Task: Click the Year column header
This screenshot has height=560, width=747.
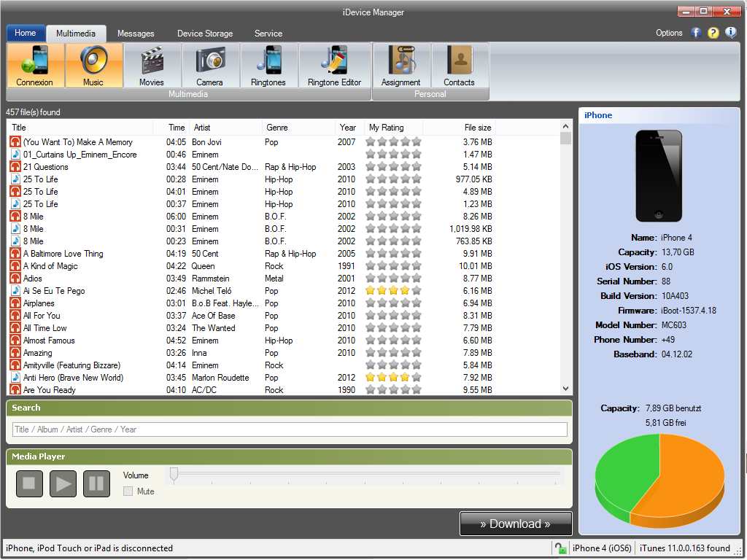Action: pos(348,127)
